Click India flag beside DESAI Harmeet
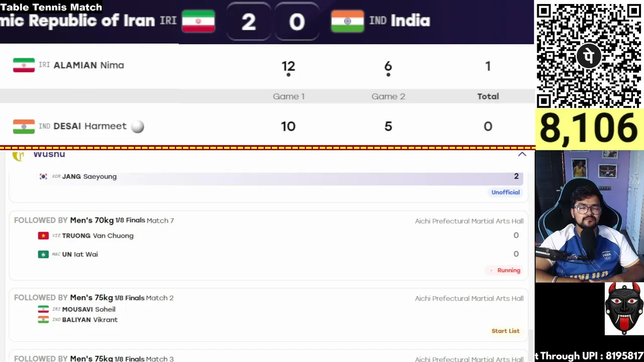The height and width of the screenshot is (362, 644). pyautogui.click(x=24, y=126)
